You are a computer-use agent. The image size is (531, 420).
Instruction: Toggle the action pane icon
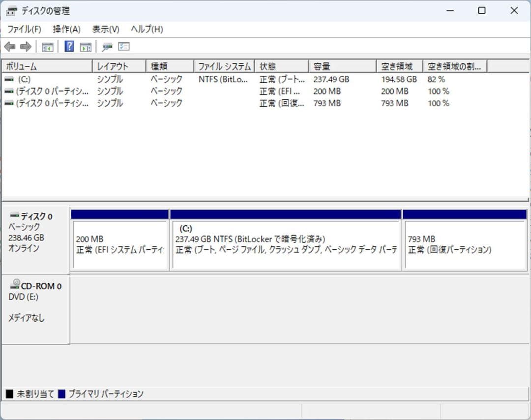86,46
